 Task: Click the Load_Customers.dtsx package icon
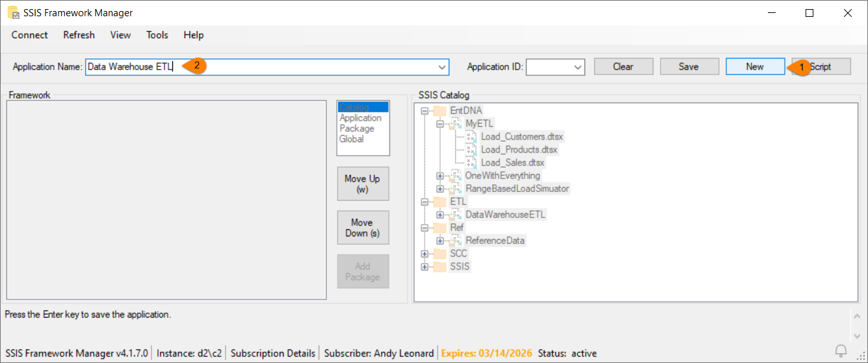(x=471, y=136)
